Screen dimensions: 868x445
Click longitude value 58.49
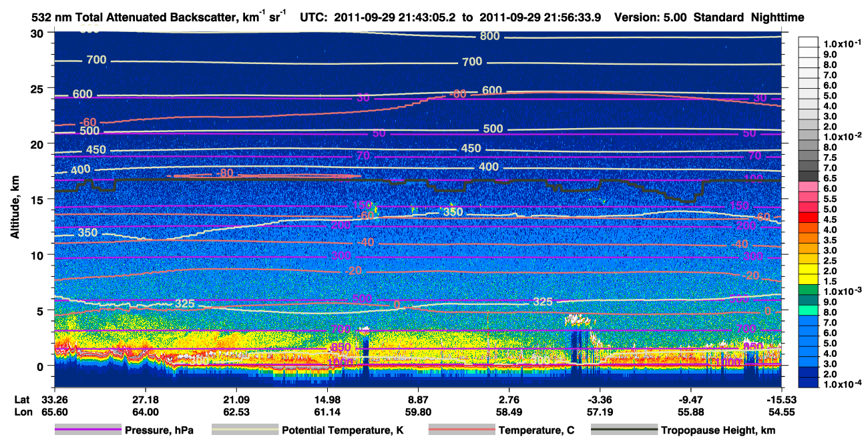(x=509, y=412)
